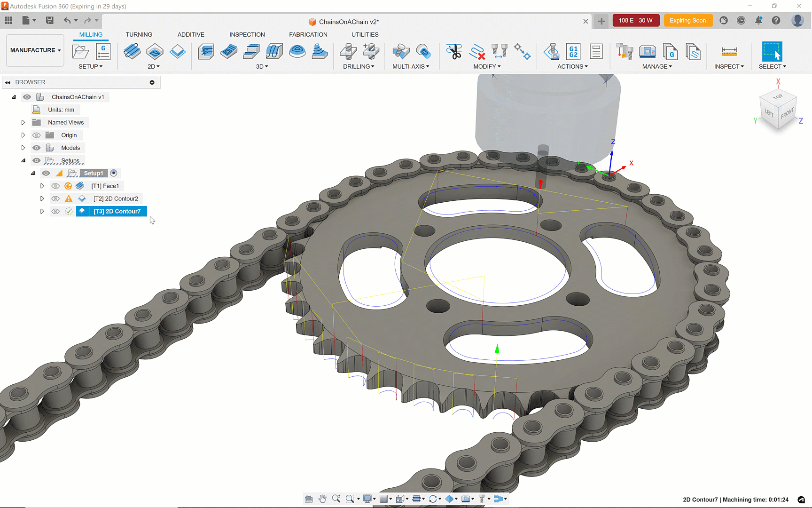Open the New Setup folder icon
The width and height of the screenshot is (812, 508).
click(80, 51)
